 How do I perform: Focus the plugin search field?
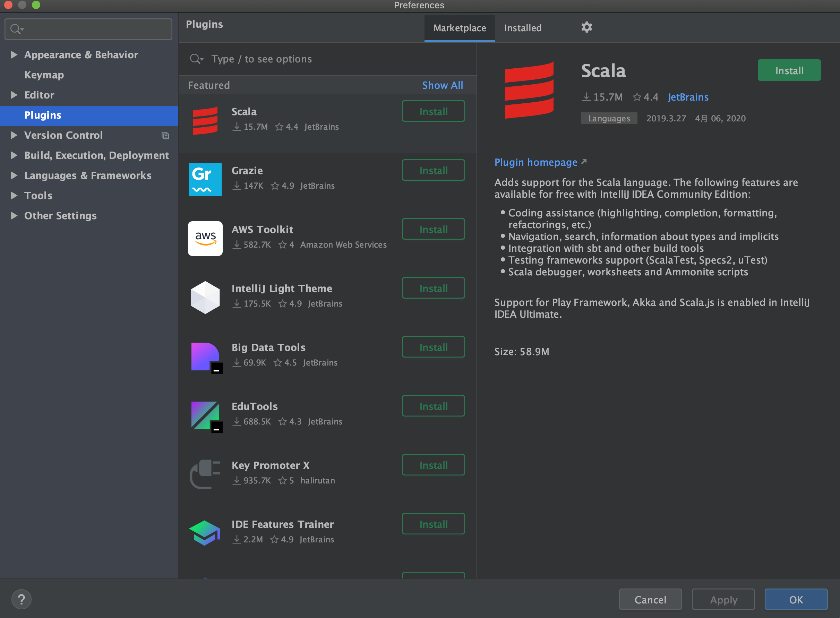point(327,59)
